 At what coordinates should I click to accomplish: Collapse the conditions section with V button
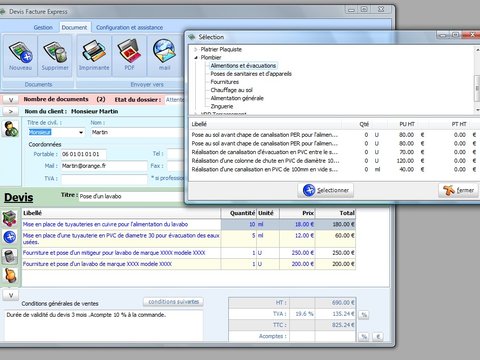point(11,295)
